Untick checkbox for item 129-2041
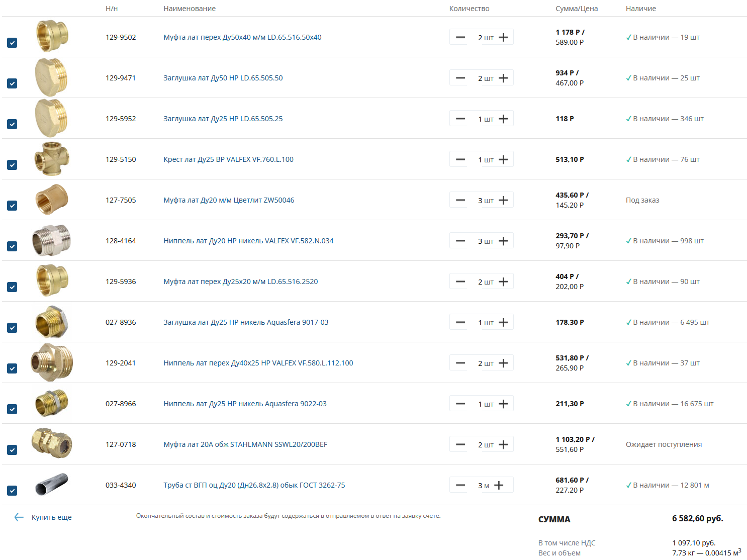The height and width of the screenshot is (560, 747). coord(13,368)
